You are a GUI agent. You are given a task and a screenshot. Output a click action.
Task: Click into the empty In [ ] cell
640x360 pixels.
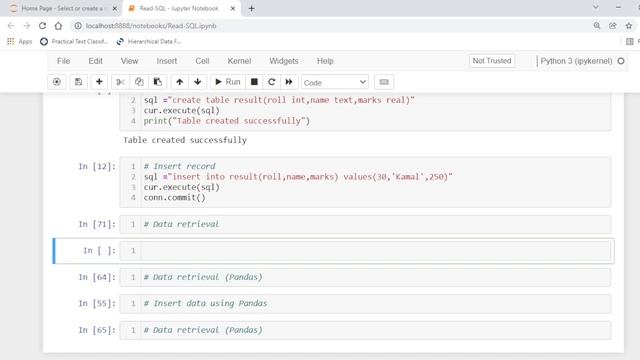click(x=376, y=251)
